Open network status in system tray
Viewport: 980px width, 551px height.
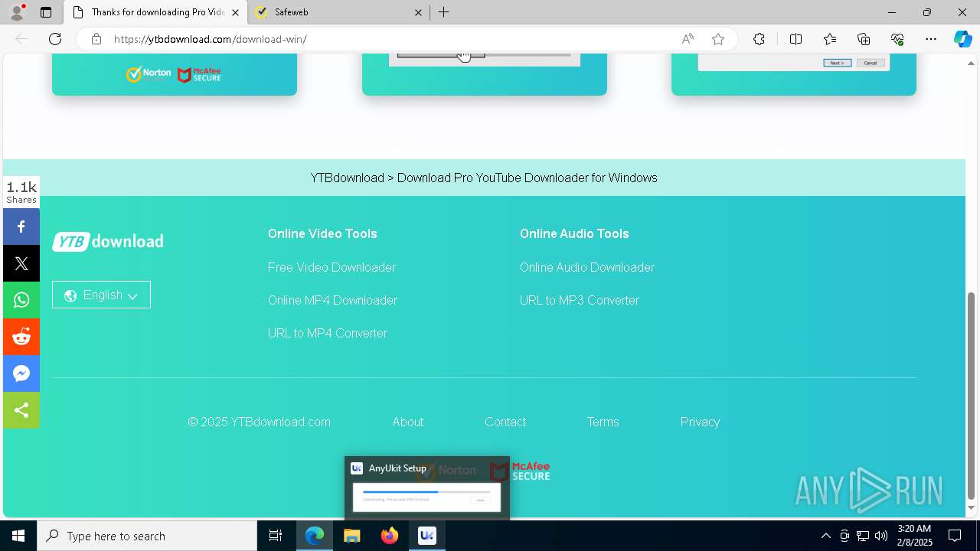(x=863, y=536)
